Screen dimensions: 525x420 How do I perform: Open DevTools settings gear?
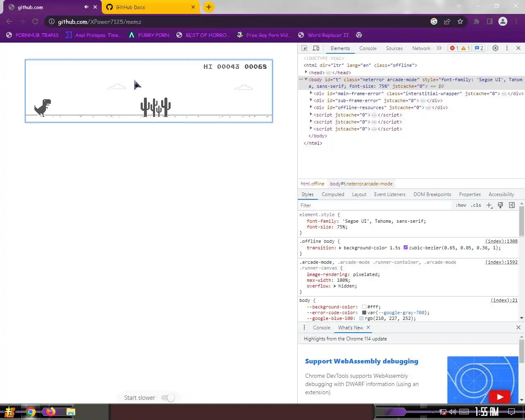495,48
